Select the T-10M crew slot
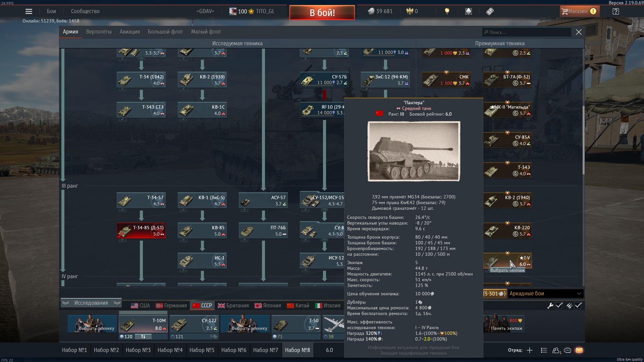Screen dimensions: 644x362 click(x=143, y=324)
